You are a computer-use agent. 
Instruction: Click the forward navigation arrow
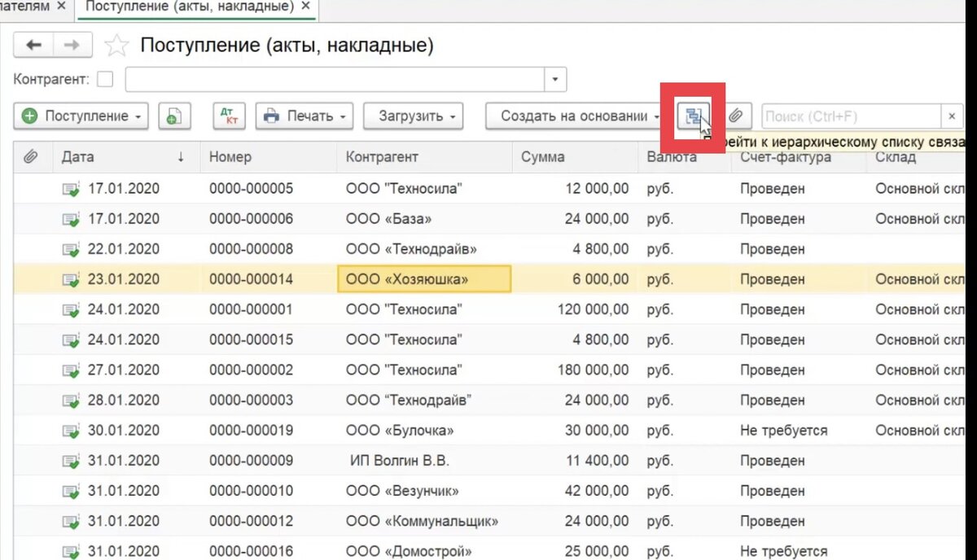72,45
